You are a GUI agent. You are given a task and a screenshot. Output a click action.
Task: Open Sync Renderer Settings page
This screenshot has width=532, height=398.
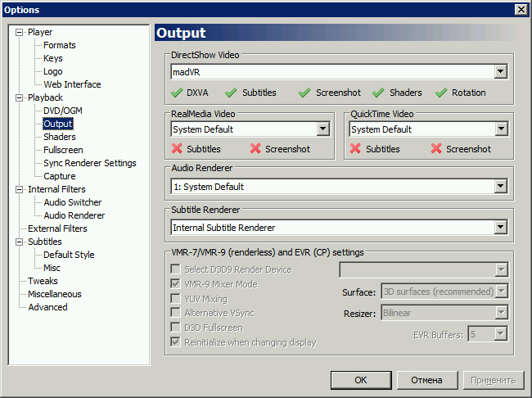pos(90,163)
